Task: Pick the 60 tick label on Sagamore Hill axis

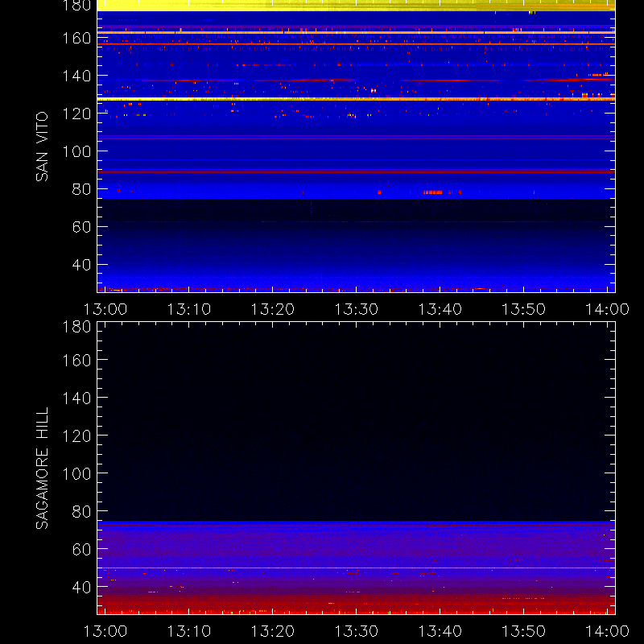Action: (x=81, y=549)
